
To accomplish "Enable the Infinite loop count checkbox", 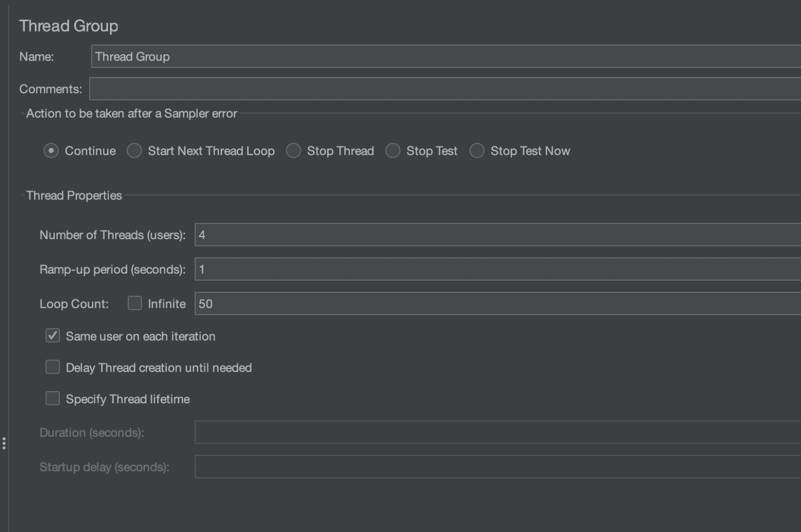I will coord(135,303).
